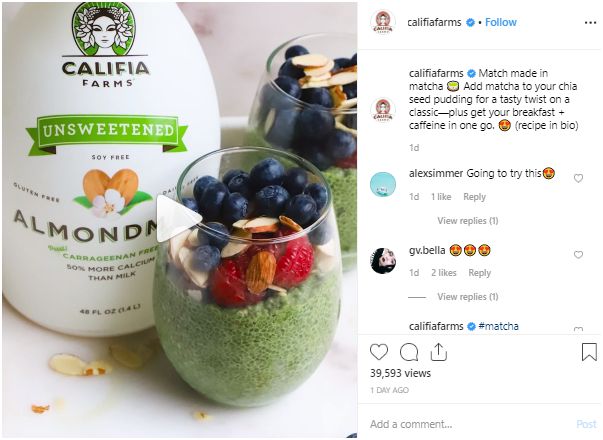Reply to alexsimmer's comment
Image resolution: width=603 pixels, height=440 pixels.
pos(474,197)
